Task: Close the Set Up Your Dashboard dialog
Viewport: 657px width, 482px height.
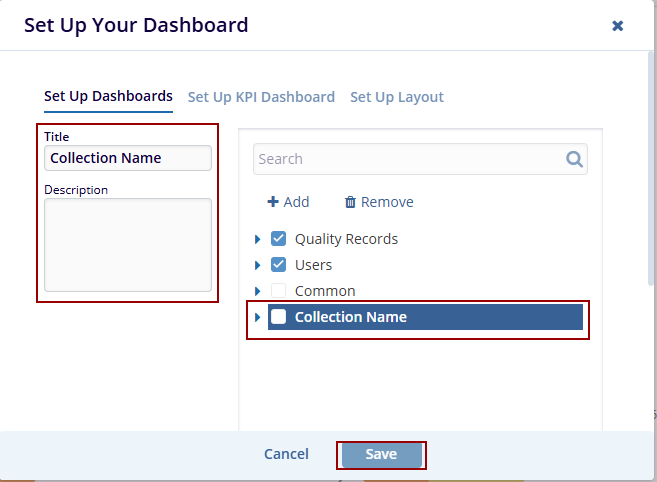Action: (x=618, y=26)
